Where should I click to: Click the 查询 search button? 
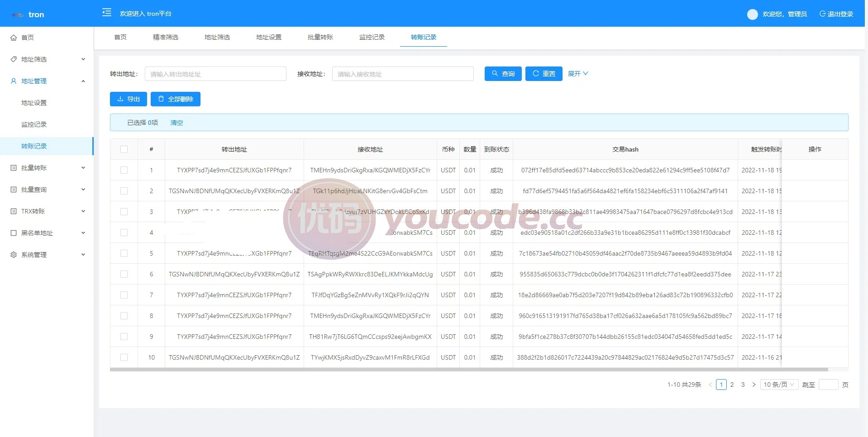pos(503,74)
